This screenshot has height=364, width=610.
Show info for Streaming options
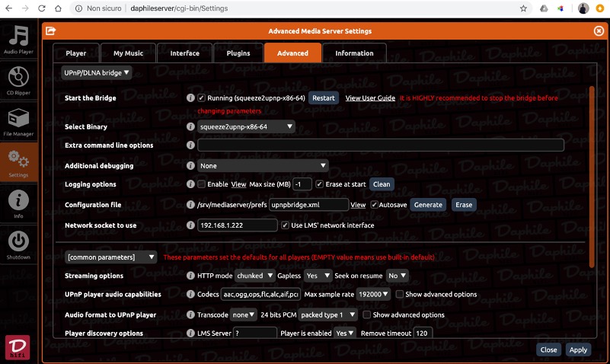point(190,276)
